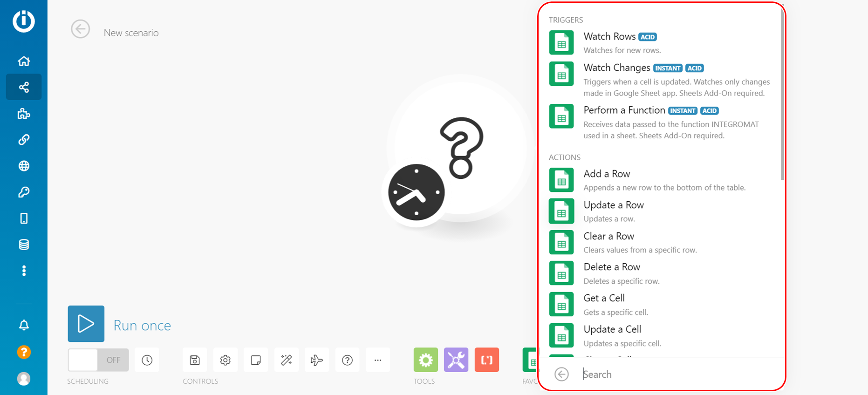Open Devices phone icon in sidebar
This screenshot has height=395, width=868.
tap(24, 218)
